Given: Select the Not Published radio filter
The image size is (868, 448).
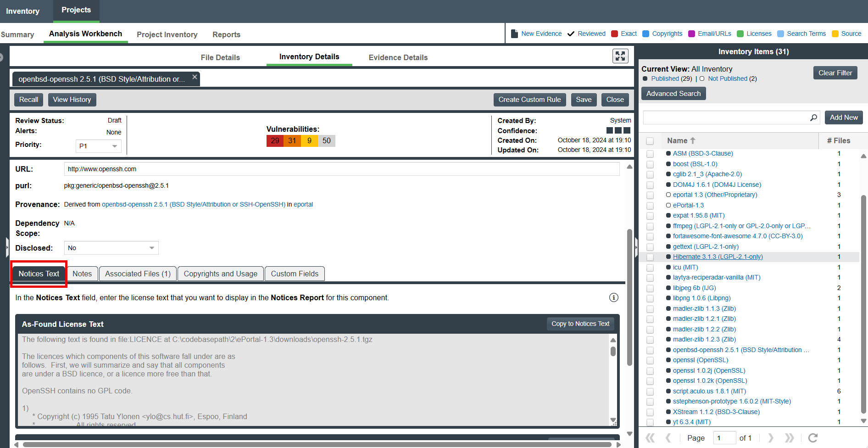Looking at the screenshot, I should click(702, 79).
